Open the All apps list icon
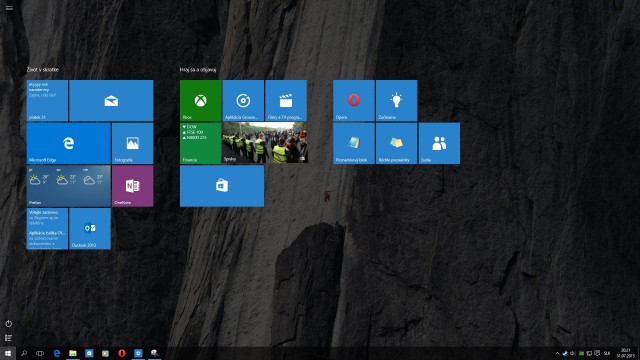640x360 pixels. [x=8, y=338]
